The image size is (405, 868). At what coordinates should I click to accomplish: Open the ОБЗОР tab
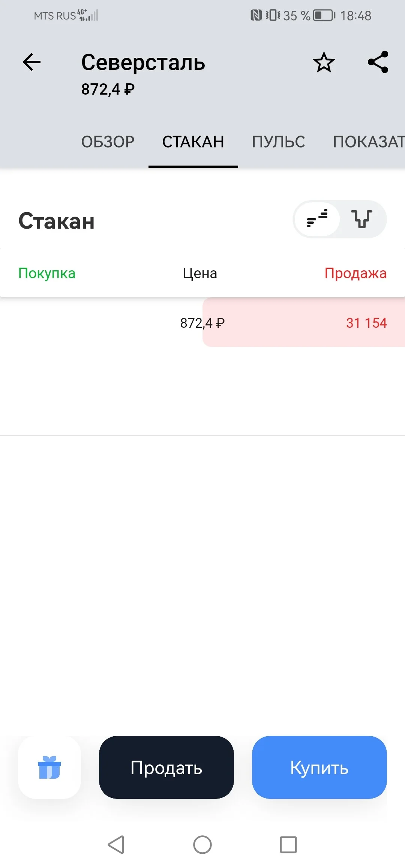[x=108, y=142]
